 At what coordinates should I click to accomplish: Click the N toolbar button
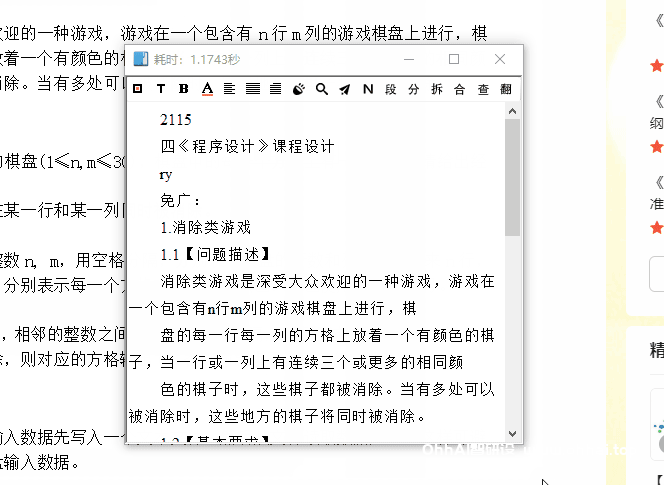(368, 89)
